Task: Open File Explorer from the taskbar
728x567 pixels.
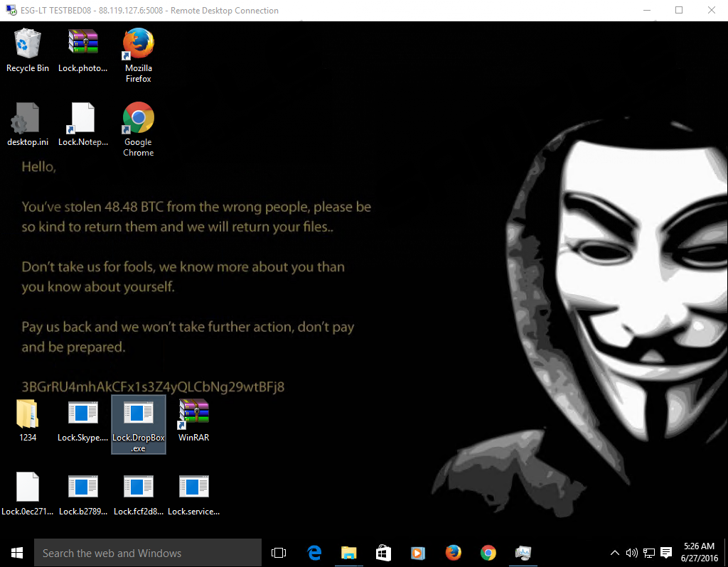Action: (x=349, y=553)
